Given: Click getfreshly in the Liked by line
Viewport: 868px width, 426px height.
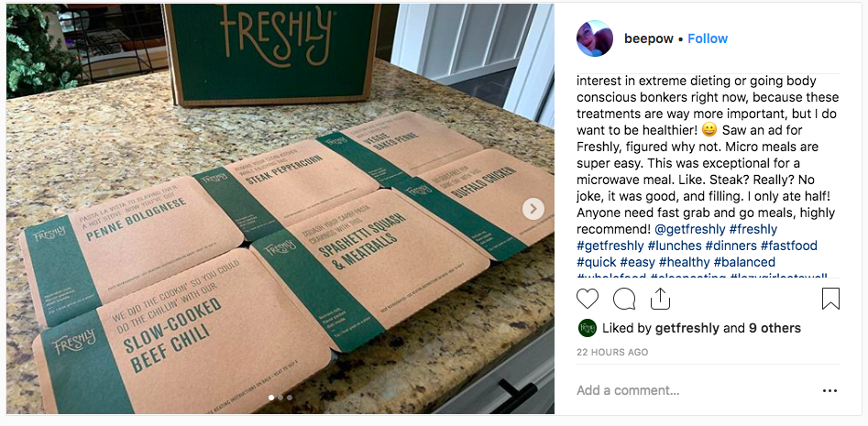Looking at the screenshot, I should tap(687, 328).
